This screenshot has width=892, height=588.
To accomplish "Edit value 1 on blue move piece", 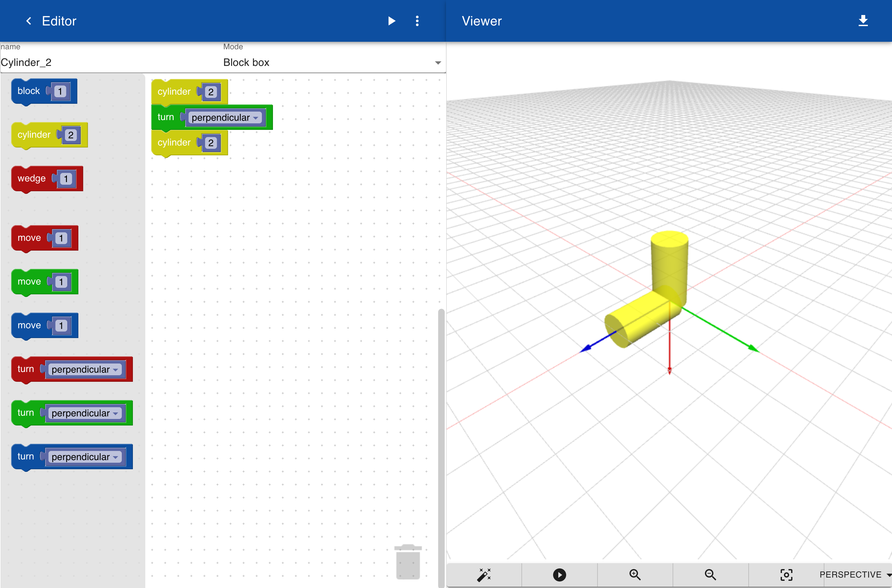I will pyautogui.click(x=61, y=326).
